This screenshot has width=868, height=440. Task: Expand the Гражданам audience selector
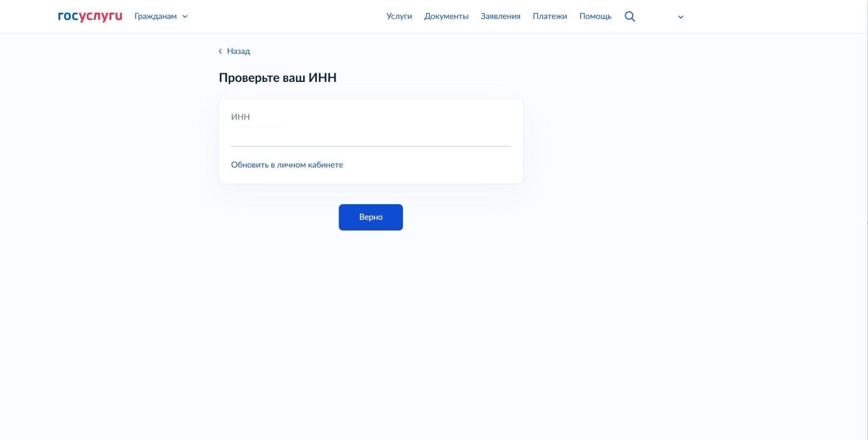[x=156, y=17]
